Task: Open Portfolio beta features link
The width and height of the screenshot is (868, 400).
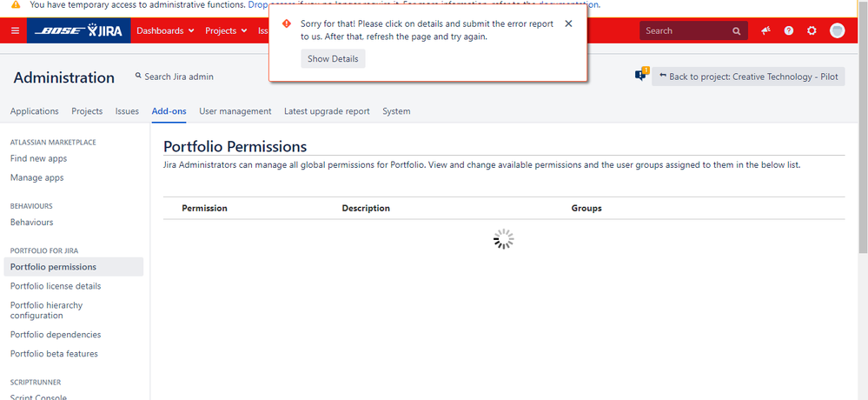Action: click(x=54, y=353)
